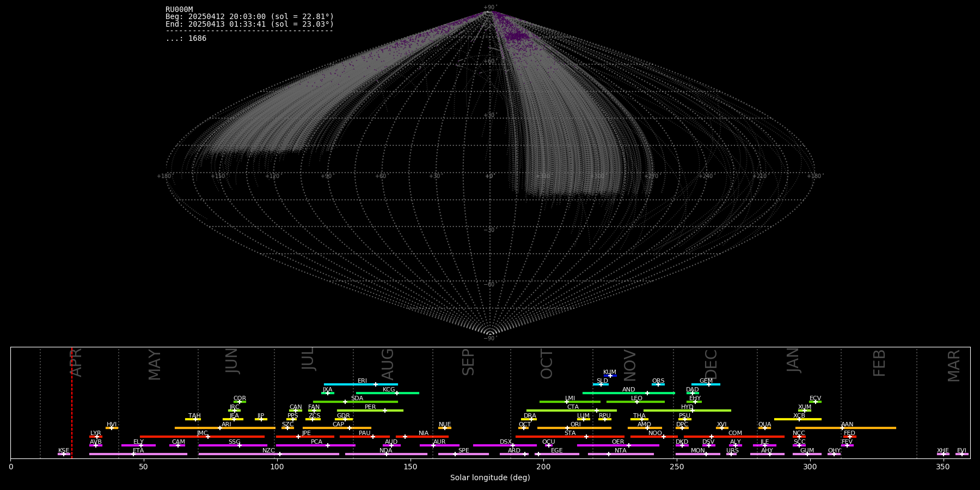
Task: Click the orange AAN activity bar
Action: [x=846, y=428]
